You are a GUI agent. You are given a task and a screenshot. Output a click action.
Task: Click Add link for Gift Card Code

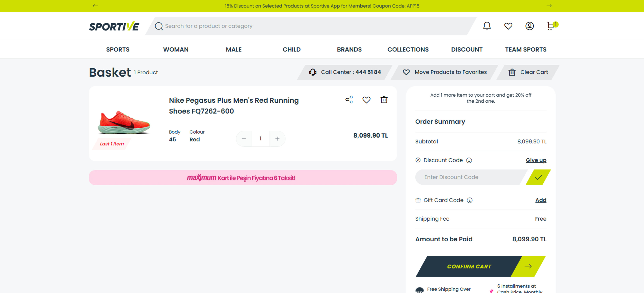point(541,200)
